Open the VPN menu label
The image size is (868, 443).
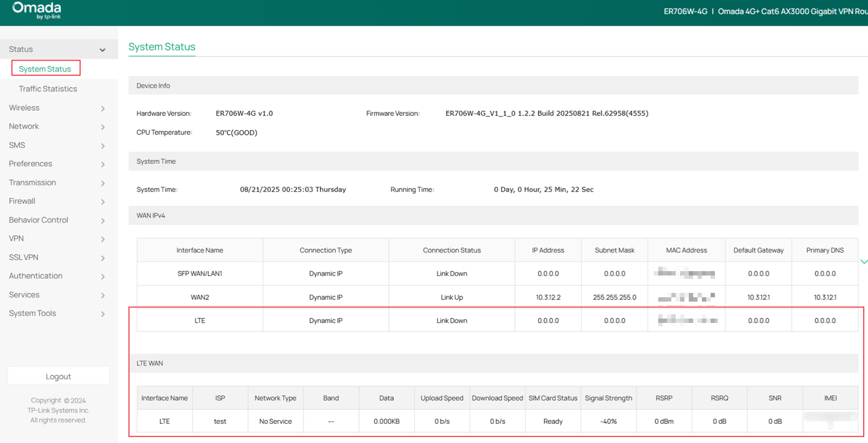tap(16, 238)
